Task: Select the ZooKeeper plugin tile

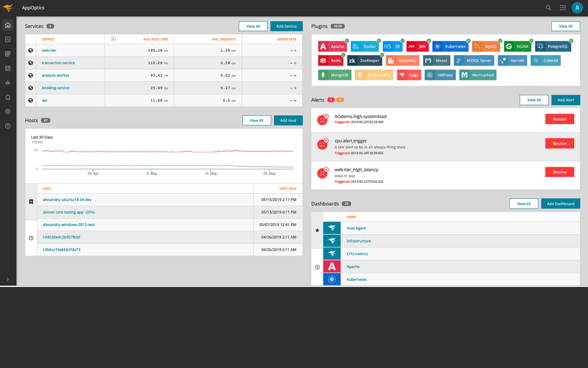Action: point(365,60)
